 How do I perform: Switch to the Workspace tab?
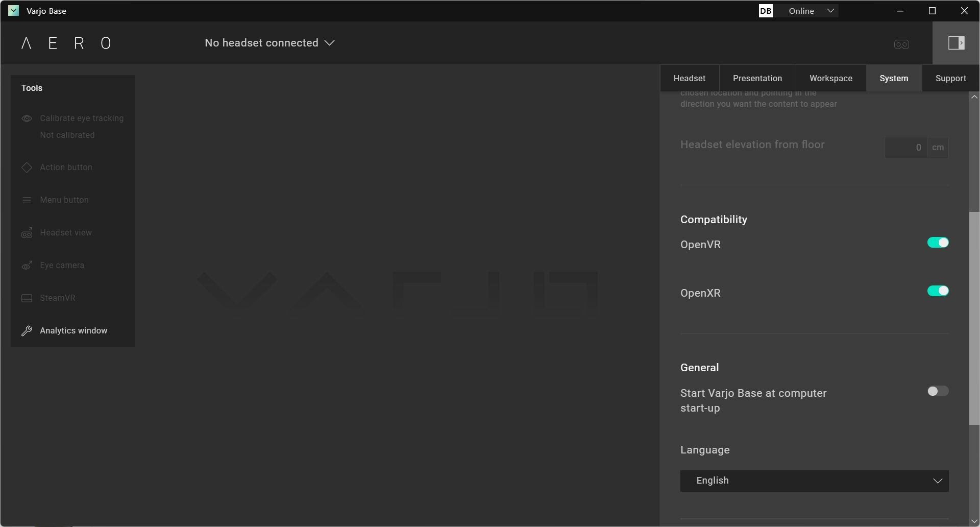pyautogui.click(x=830, y=78)
